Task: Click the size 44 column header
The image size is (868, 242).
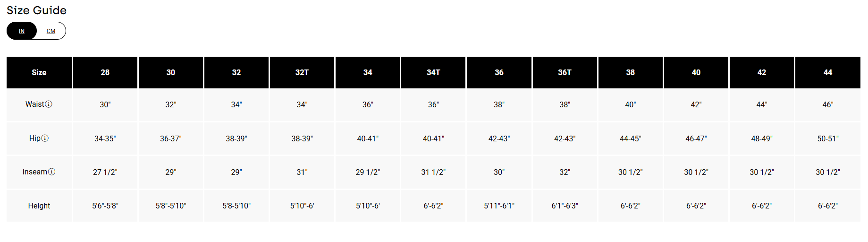Action: pyautogui.click(x=827, y=72)
